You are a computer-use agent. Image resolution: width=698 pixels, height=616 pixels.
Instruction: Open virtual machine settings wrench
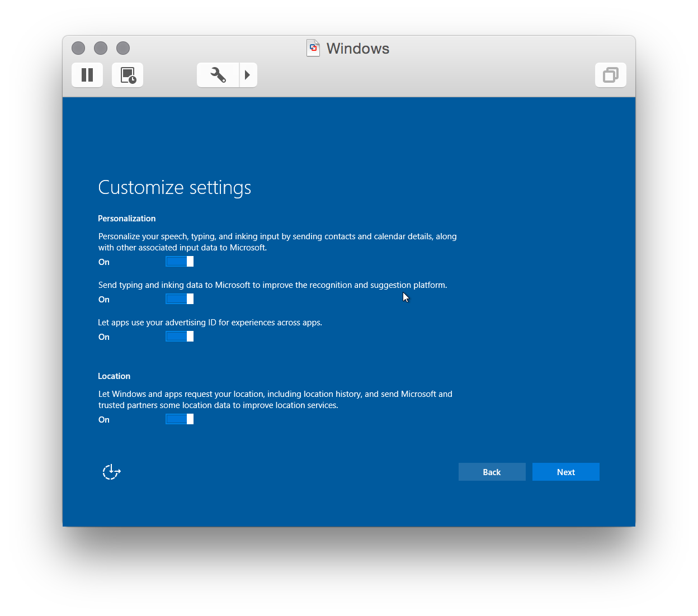(218, 75)
